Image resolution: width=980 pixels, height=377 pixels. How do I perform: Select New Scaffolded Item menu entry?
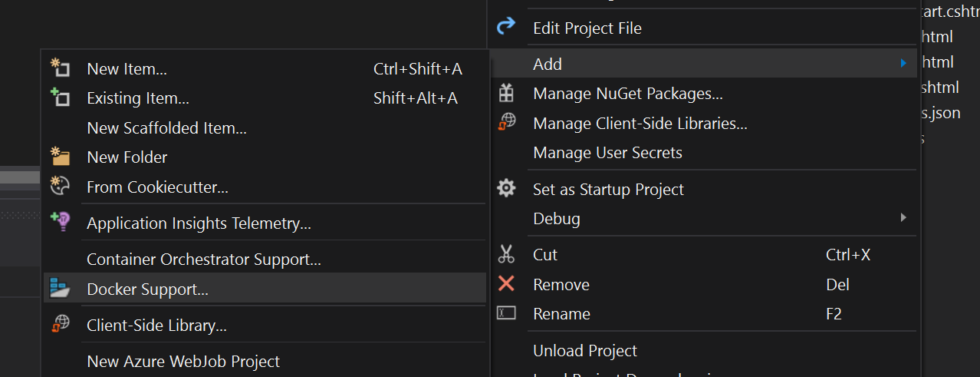click(x=166, y=128)
